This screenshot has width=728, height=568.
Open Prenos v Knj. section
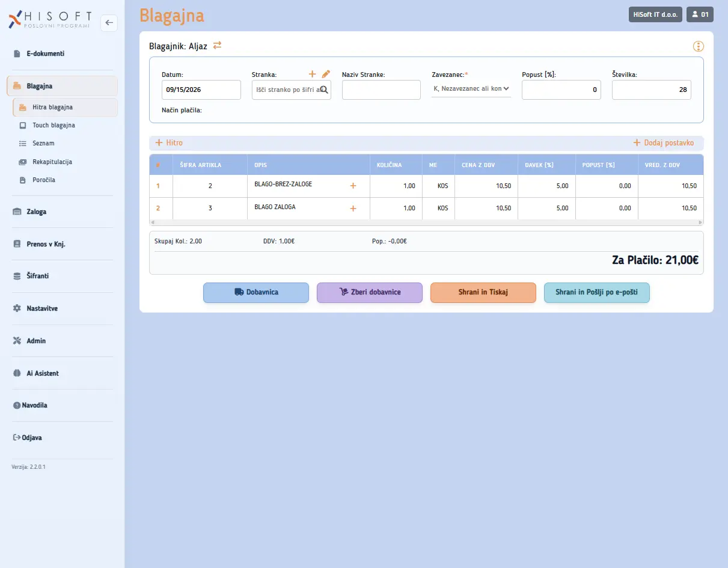click(63, 244)
